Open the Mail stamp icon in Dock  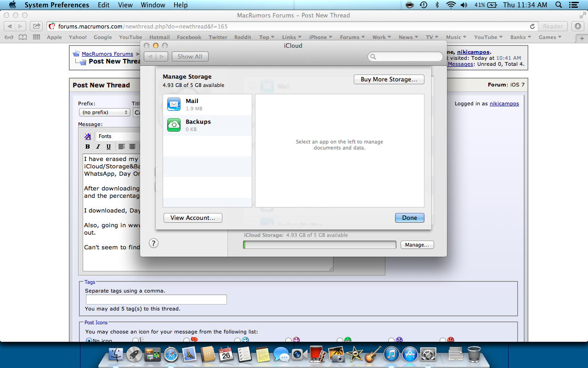(x=189, y=355)
